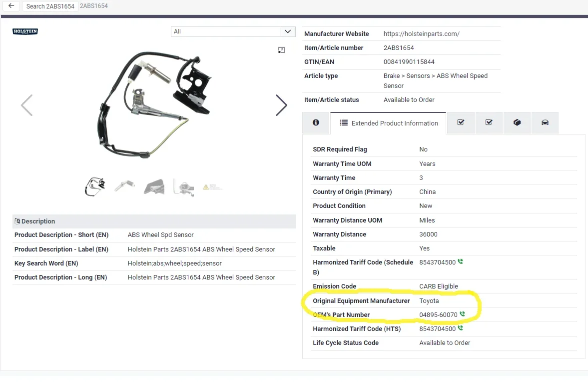The width and height of the screenshot is (588, 382).
Task: Open the second checkmark icon tab
Action: [x=489, y=122]
